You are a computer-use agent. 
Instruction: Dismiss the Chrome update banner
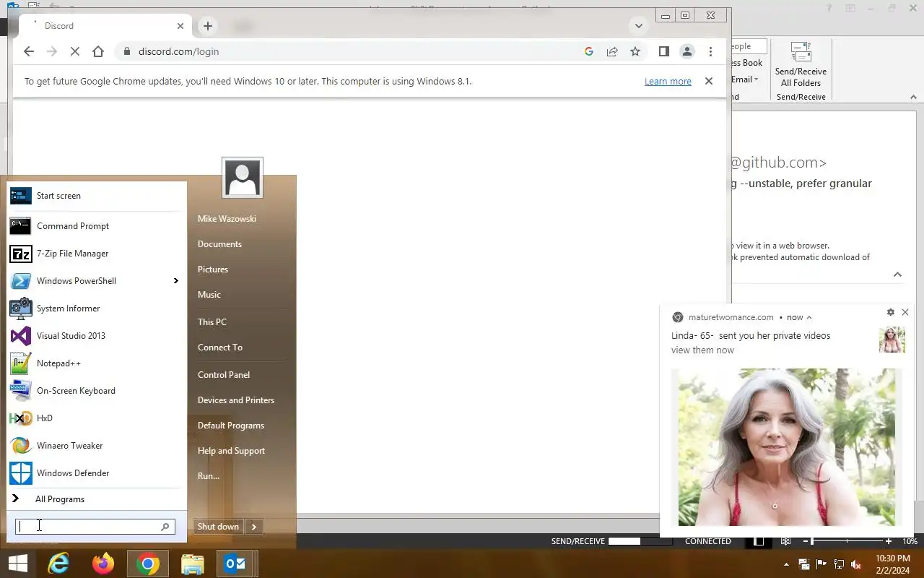[709, 81]
